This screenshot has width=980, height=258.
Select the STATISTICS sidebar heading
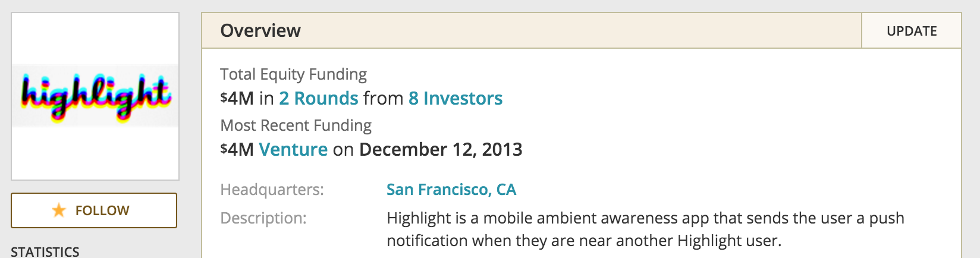click(x=45, y=251)
